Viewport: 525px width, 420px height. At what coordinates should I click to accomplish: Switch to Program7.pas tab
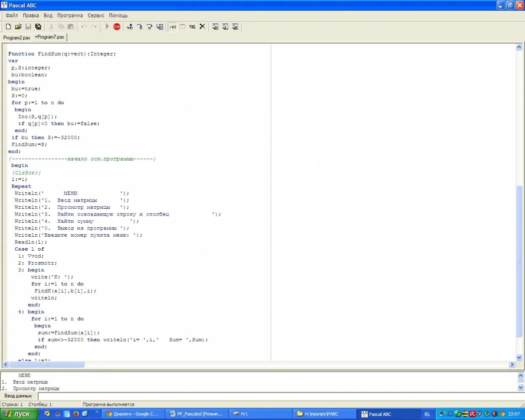(x=50, y=37)
